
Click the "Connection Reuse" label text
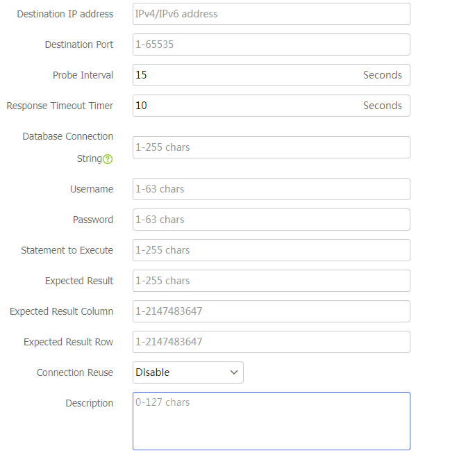coord(74,372)
